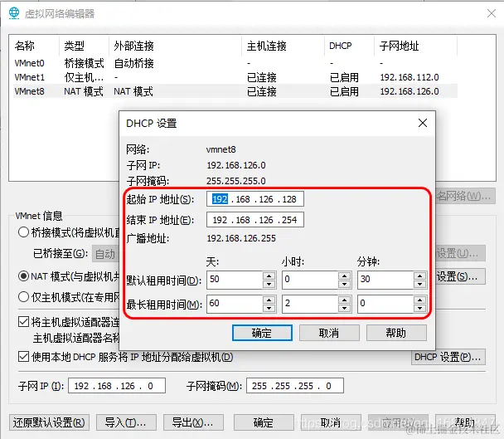Click the 主机连接 column header
This screenshot has width=504, height=439.
[283, 46]
